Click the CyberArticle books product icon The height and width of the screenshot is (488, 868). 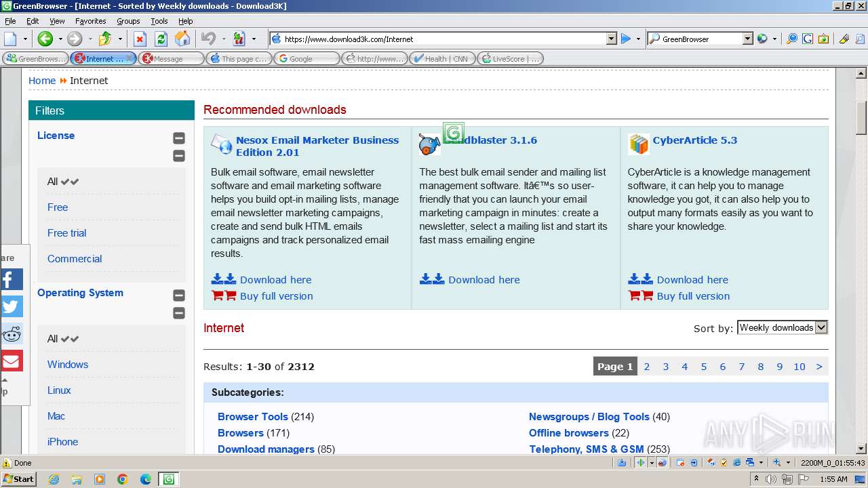[638, 144]
